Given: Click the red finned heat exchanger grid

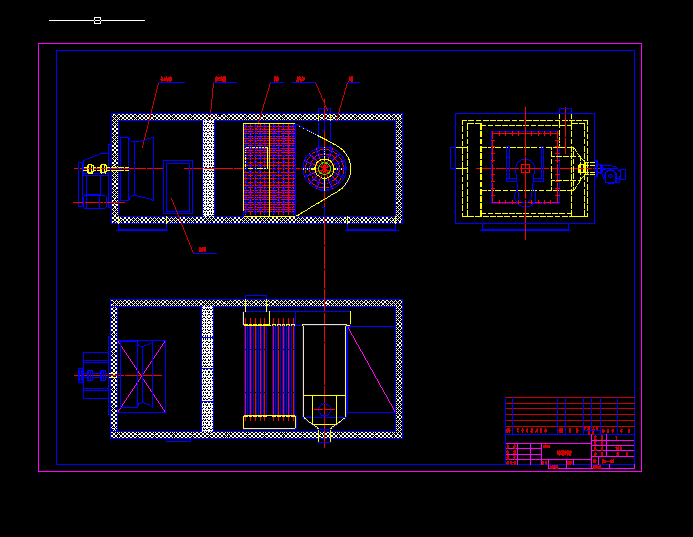Looking at the screenshot, I should [270, 170].
